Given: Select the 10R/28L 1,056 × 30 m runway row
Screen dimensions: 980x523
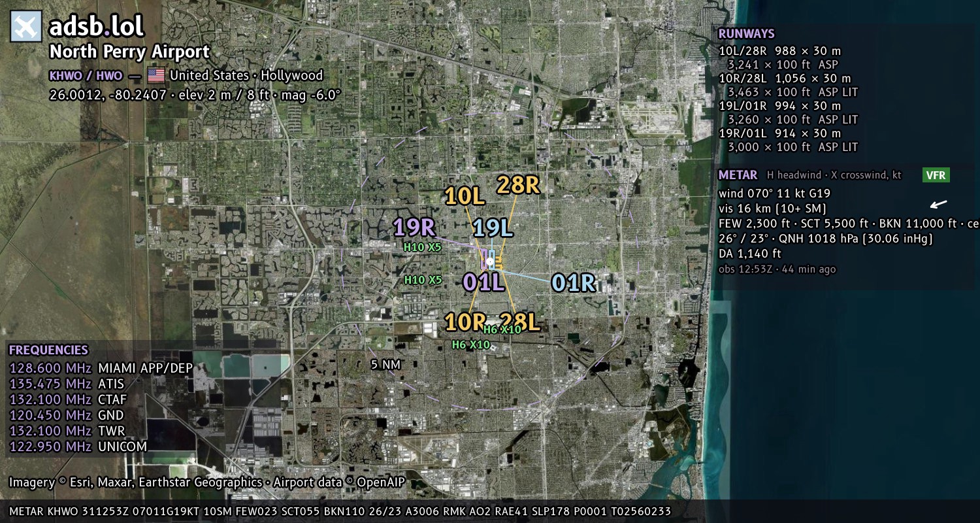Looking at the screenshot, I should pos(784,78).
